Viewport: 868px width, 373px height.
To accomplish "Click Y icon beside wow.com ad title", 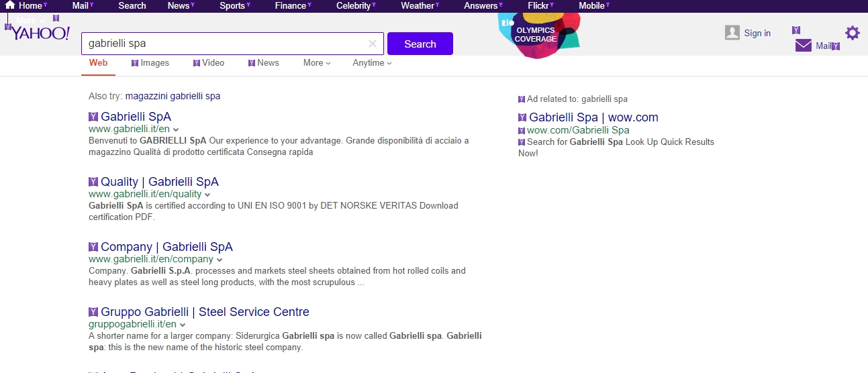I will [522, 118].
